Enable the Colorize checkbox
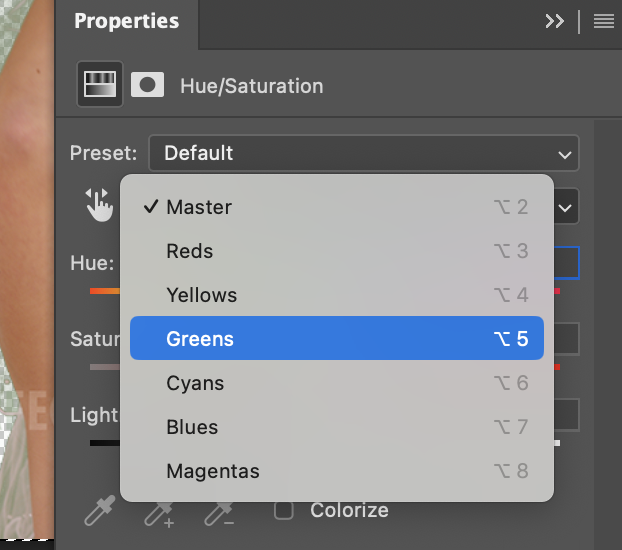The height and width of the screenshot is (550, 622). click(284, 510)
